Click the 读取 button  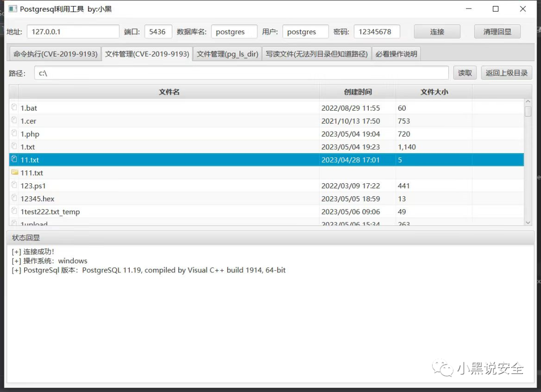[x=465, y=73]
